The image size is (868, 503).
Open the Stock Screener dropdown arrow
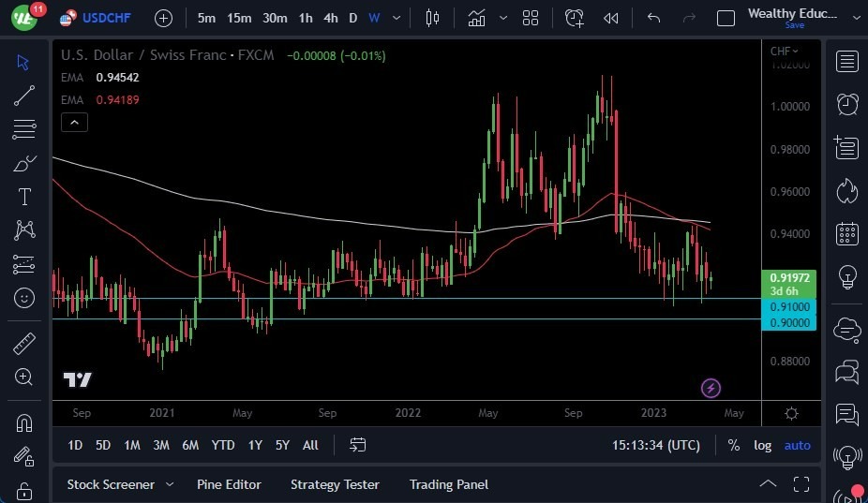pyautogui.click(x=170, y=484)
